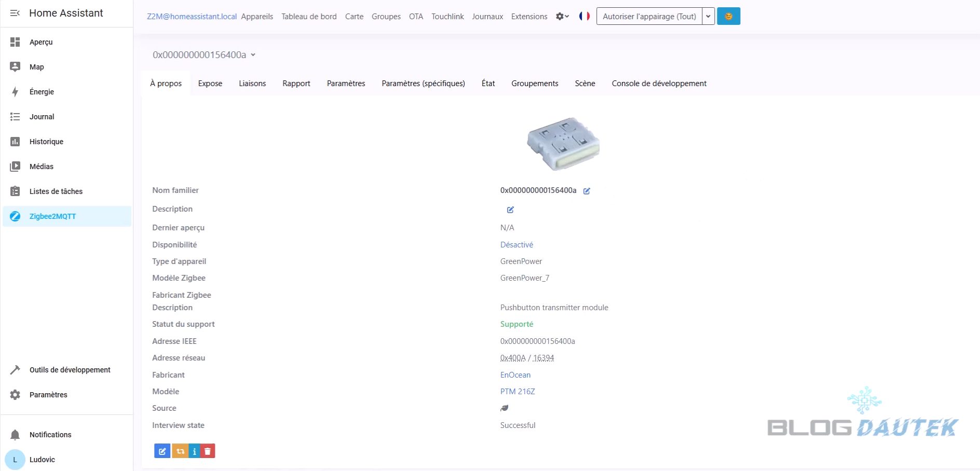Open the Console de développement tab
Screen dimensions: 980x471
[x=659, y=84]
